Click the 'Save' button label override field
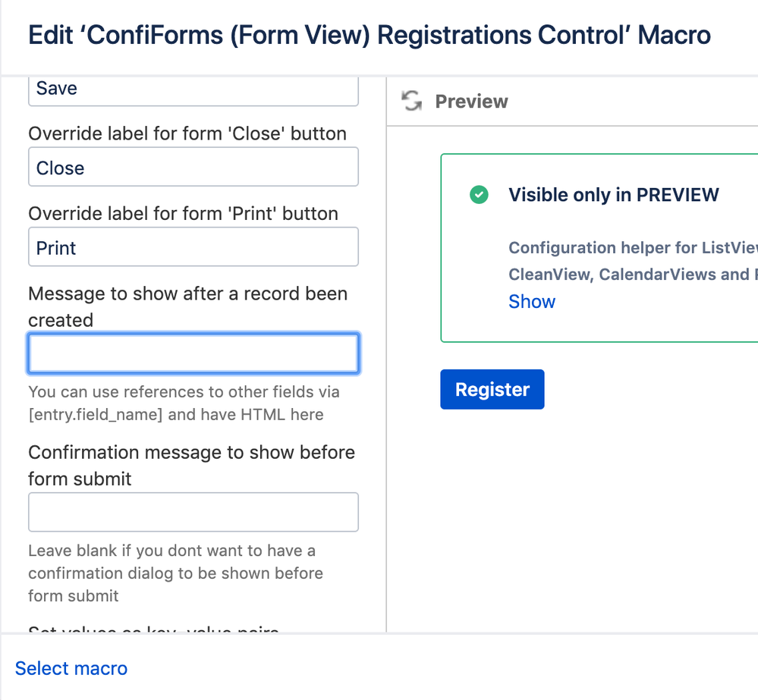Image resolution: width=758 pixels, height=700 pixels. coord(193,88)
